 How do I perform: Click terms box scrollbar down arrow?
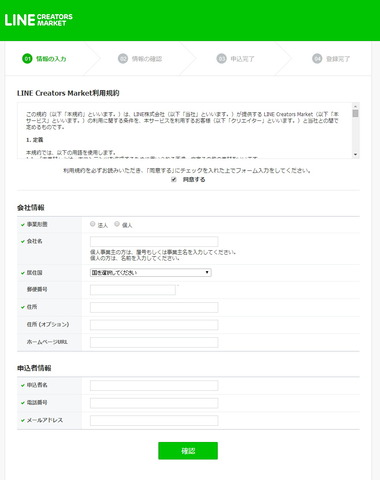click(x=355, y=154)
